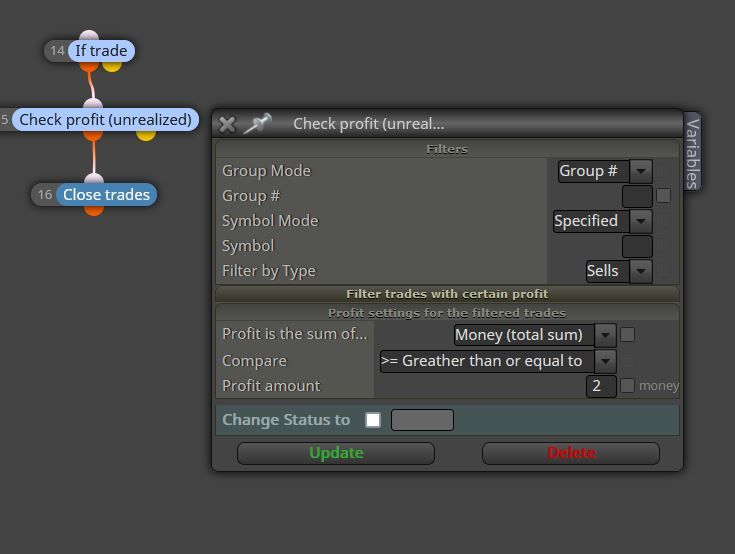Open the Group Mode dropdown
This screenshot has width=735, height=554.
click(605, 171)
